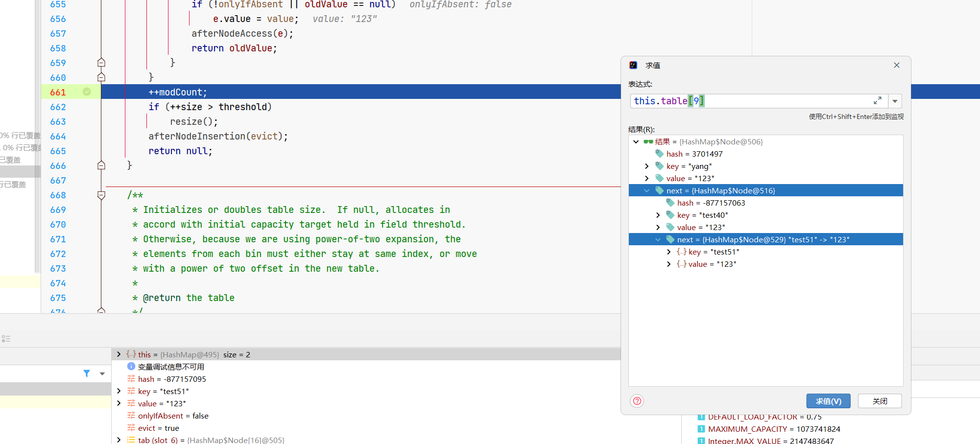Image resolution: width=980 pixels, height=444 pixels.
Task: Click afterNodeInsertion(evict) on line 664
Action: coord(218,136)
